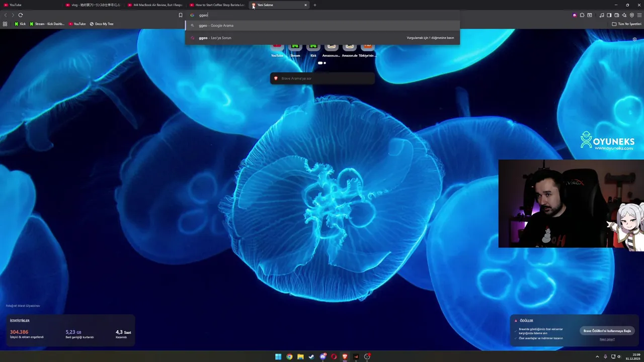
Task: Open the Extensions puzzle icon
Action: [582, 15]
